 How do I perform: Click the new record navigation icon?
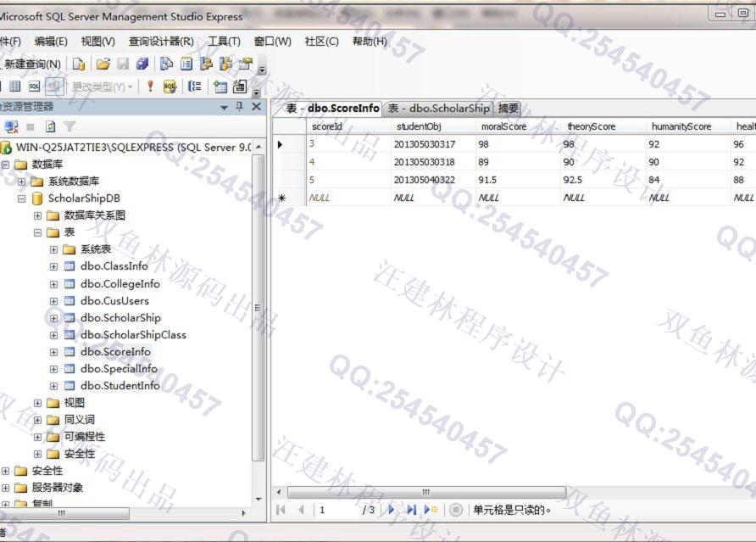pyautogui.click(x=431, y=510)
